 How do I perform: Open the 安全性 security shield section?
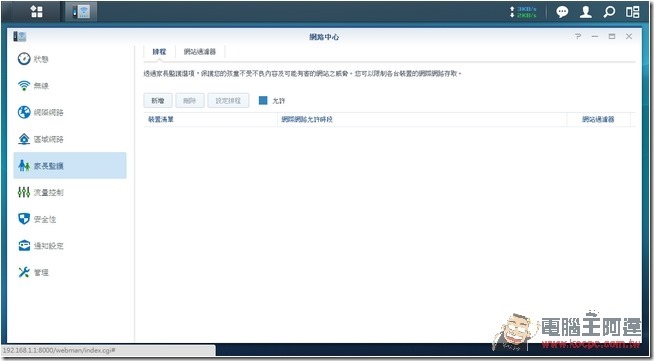point(70,219)
